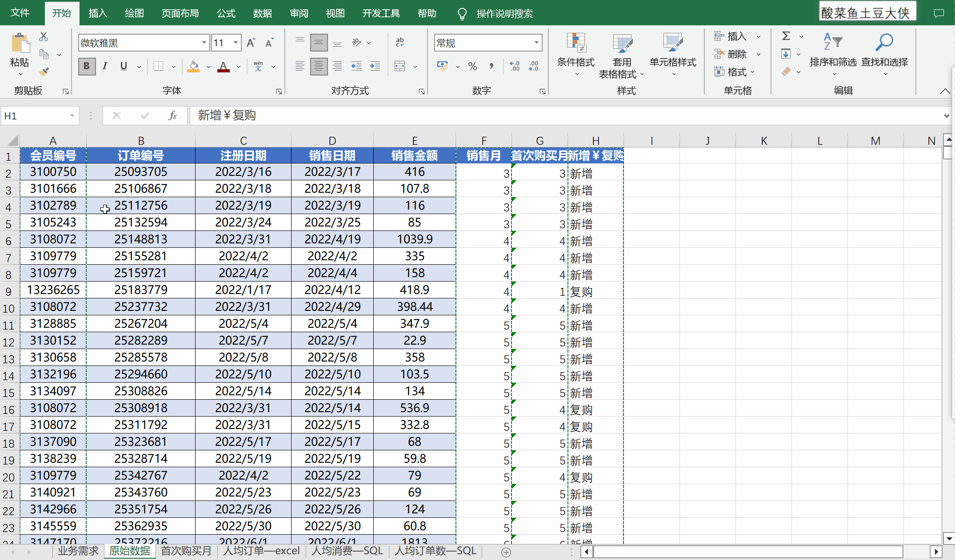Open 条件格式 conditional formatting button

pyautogui.click(x=575, y=53)
